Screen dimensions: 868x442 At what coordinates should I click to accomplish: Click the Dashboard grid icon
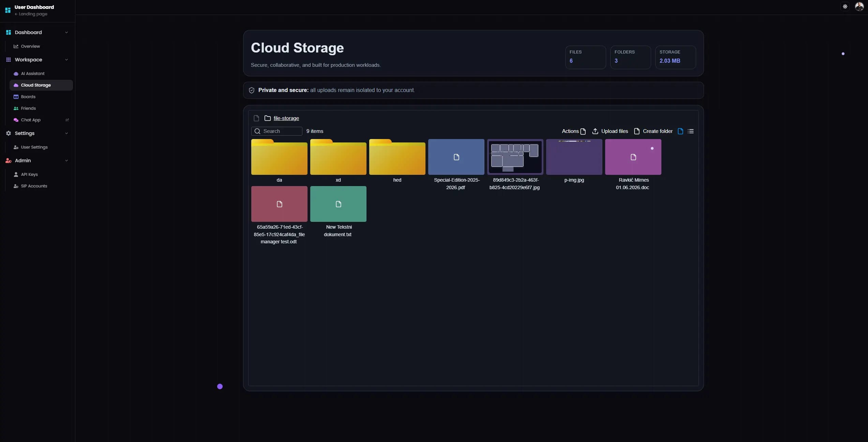[9, 32]
